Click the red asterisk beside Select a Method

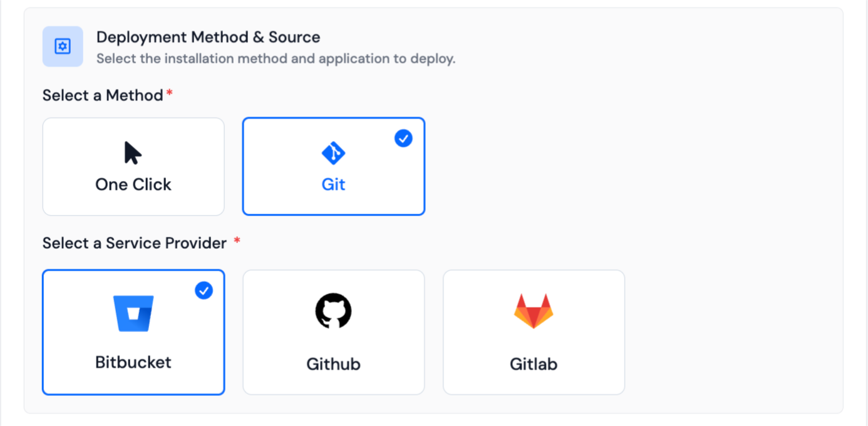click(169, 93)
